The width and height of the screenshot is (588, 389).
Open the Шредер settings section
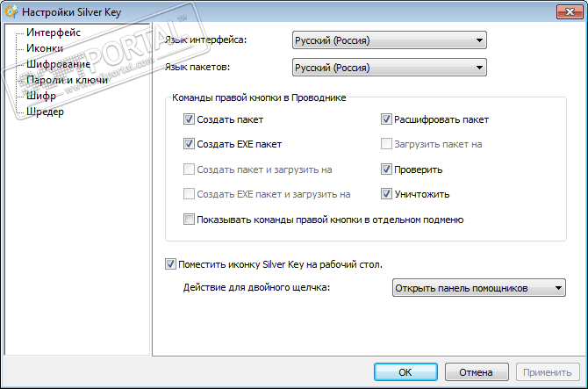[x=46, y=112]
